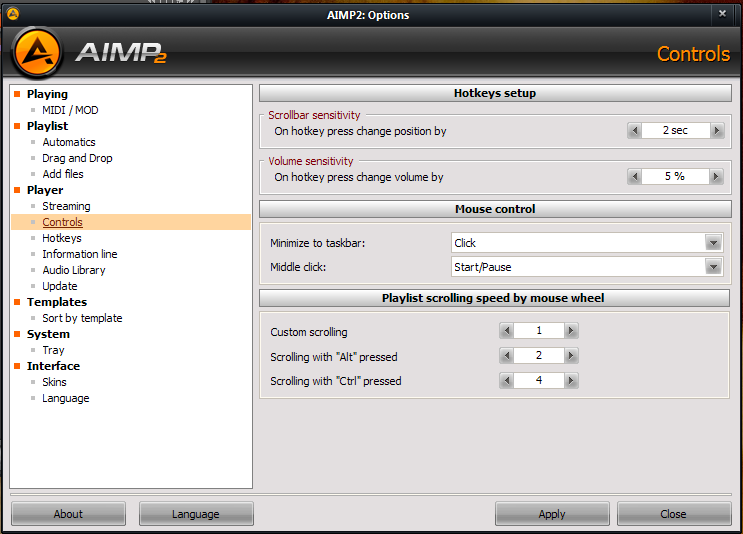Click the "Alt" pressed scrolling value field

[x=539, y=355]
